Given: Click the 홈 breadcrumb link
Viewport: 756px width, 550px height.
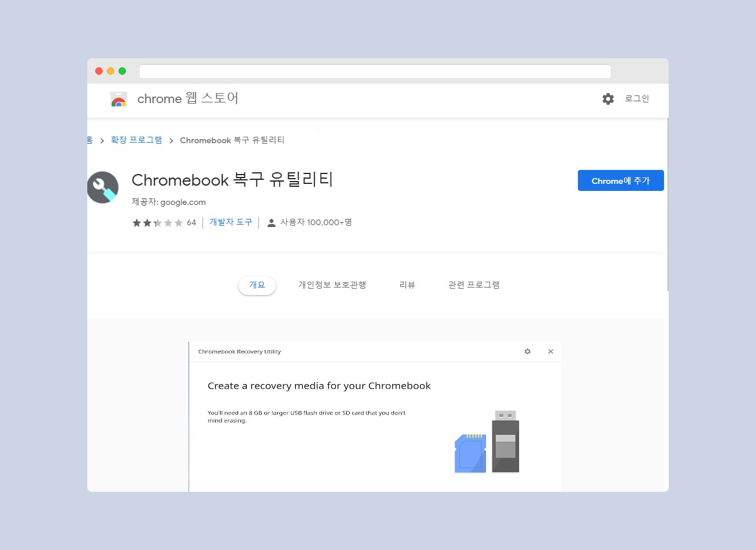Looking at the screenshot, I should click(x=90, y=140).
